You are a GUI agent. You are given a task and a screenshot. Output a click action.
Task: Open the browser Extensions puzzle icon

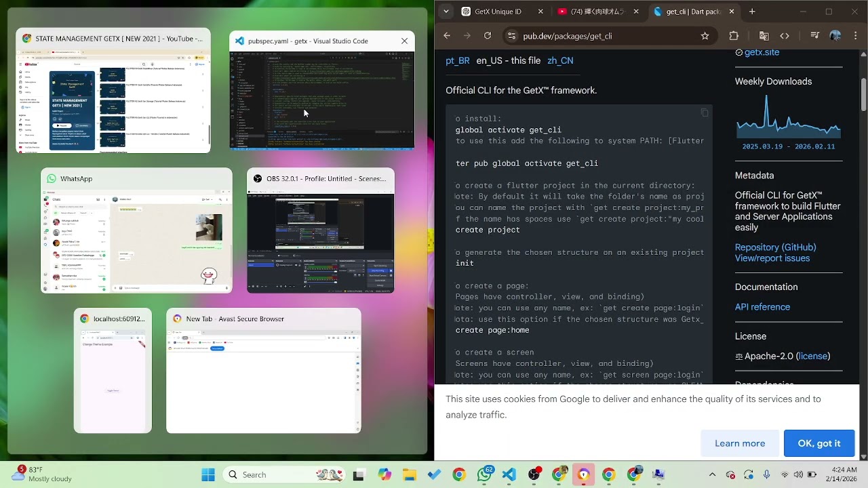click(x=734, y=36)
